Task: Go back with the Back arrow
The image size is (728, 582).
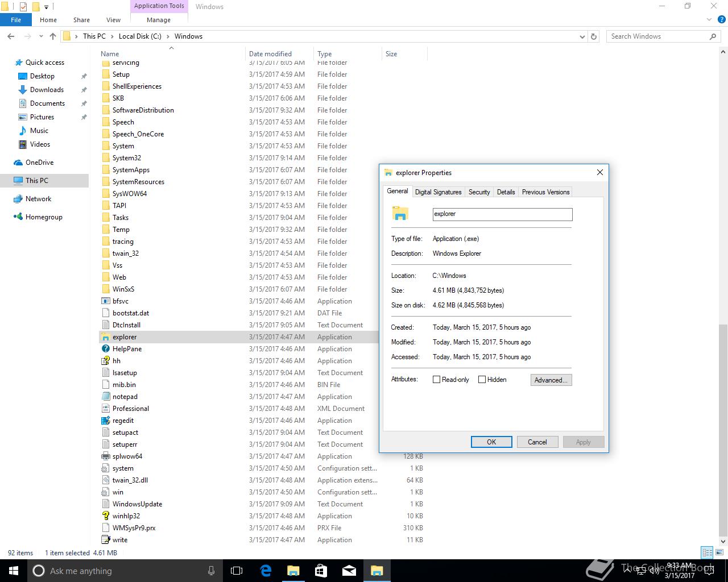Action: click(11, 36)
